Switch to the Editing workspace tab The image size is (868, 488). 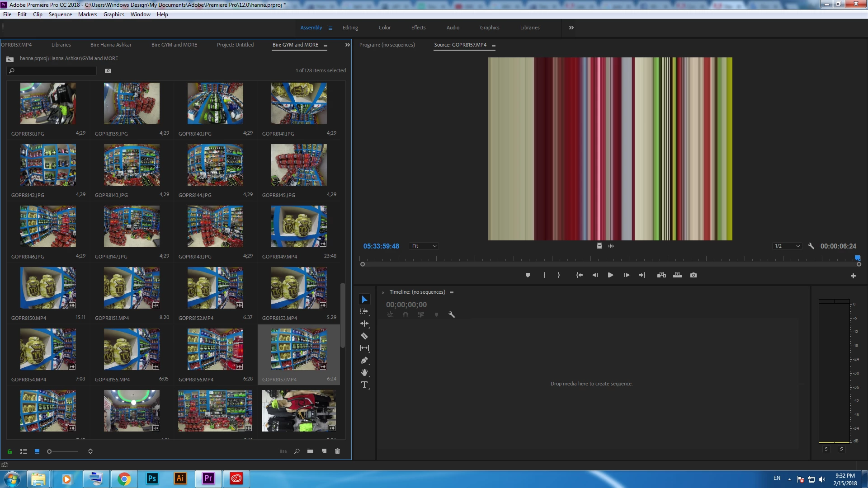(350, 28)
